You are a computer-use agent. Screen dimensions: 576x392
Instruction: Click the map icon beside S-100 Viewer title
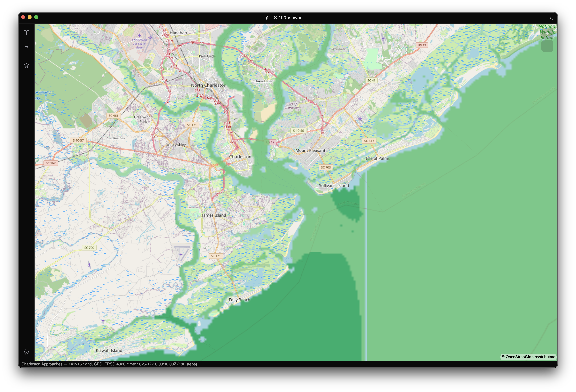coord(268,18)
